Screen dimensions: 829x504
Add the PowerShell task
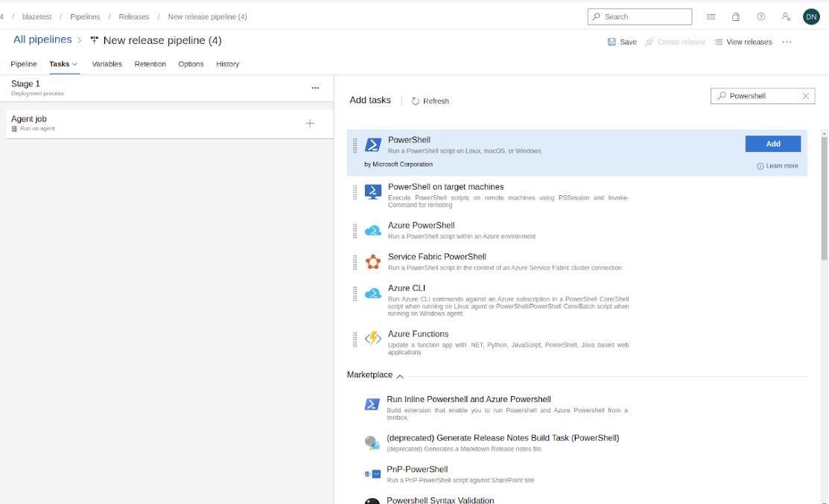773,144
